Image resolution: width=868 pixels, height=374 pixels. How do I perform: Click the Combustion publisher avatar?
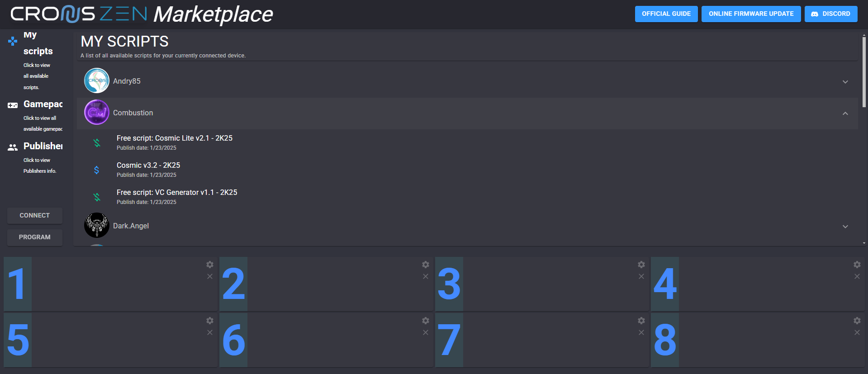[x=97, y=113]
